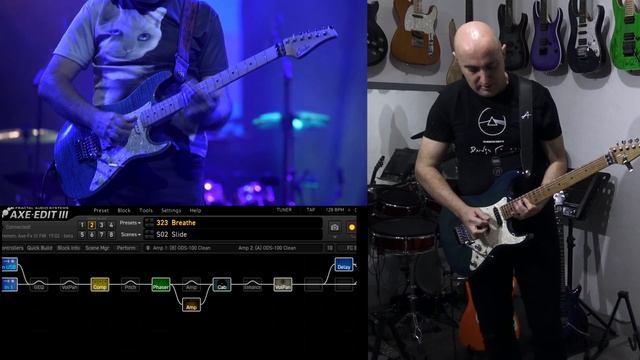Select scene button 6
This screenshot has width=640, height=360.
[91, 235]
